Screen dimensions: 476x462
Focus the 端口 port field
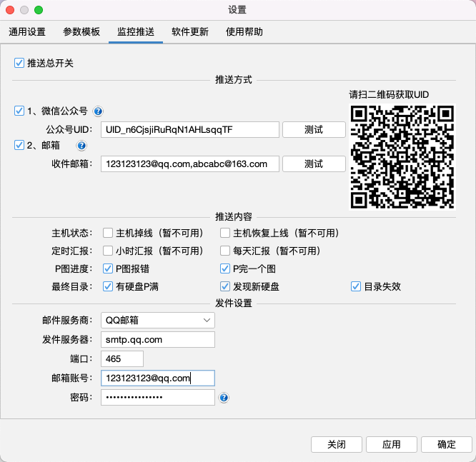(x=122, y=358)
